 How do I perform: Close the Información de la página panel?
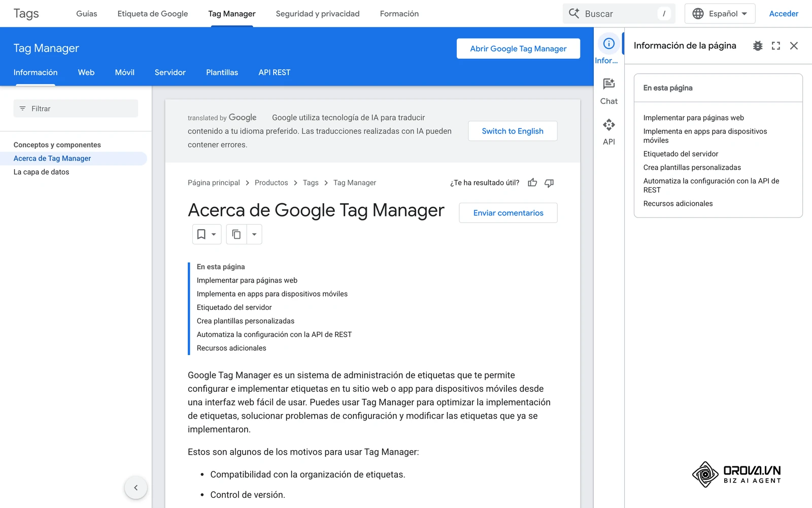tap(794, 46)
